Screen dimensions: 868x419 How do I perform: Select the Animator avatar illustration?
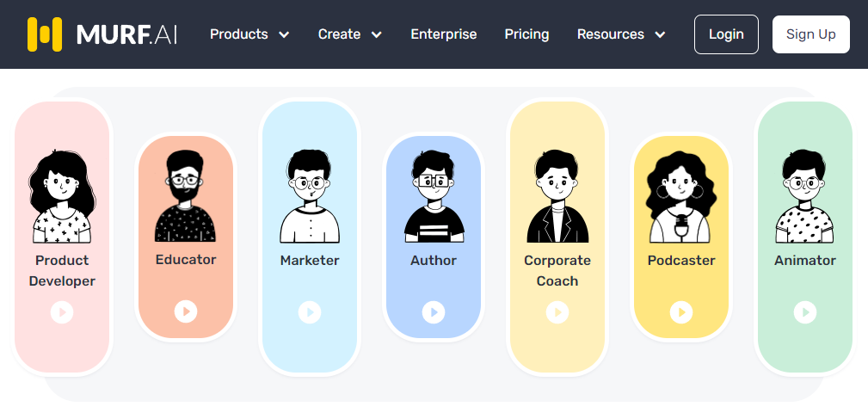805,196
